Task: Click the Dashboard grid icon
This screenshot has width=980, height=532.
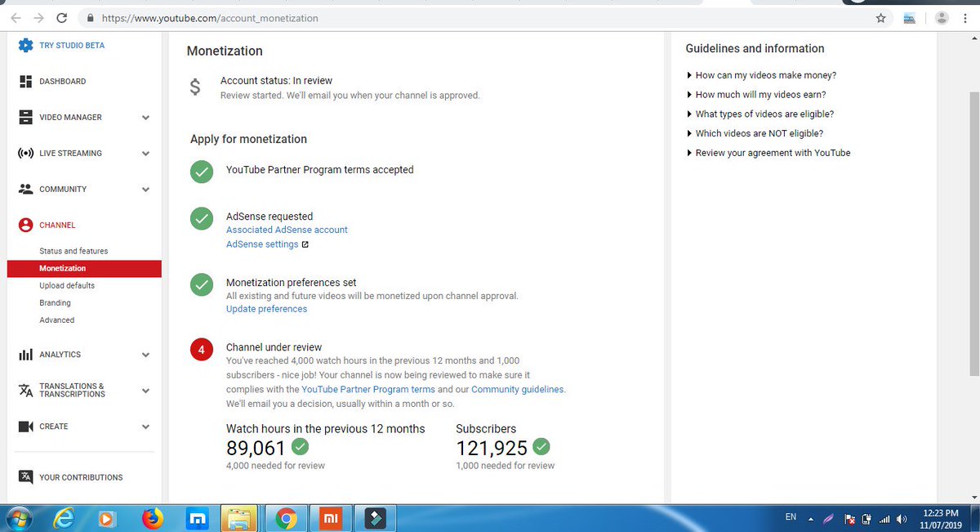Action: point(25,82)
